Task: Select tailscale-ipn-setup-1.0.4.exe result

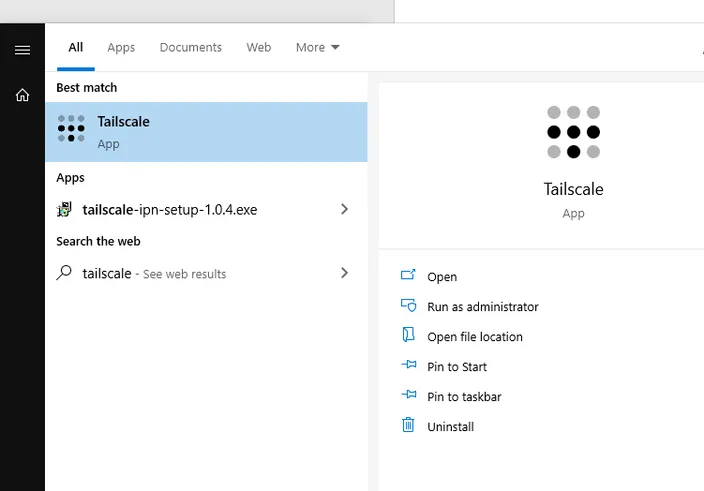Action: point(207,209)
